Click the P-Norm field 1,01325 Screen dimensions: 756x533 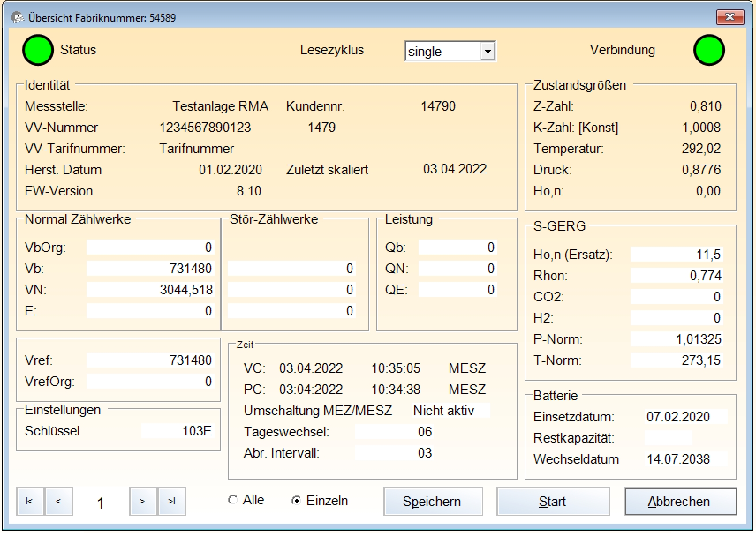677,339
